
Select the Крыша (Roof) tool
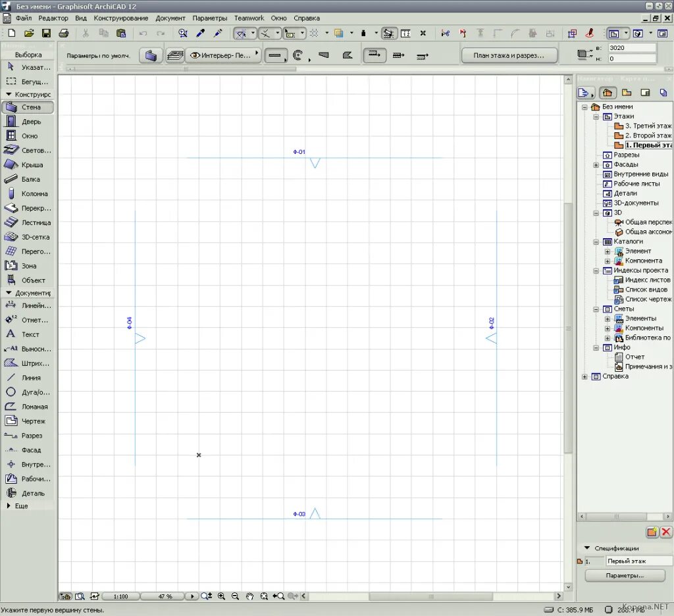click(28, 165)
